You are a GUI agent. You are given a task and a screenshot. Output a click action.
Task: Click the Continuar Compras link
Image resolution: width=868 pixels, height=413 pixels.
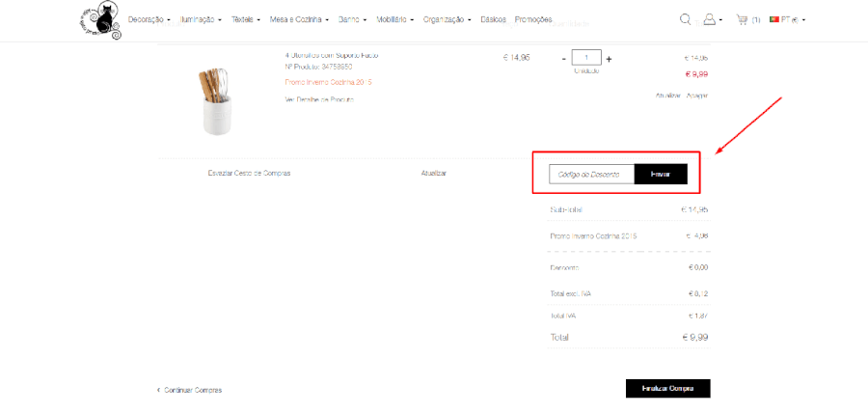tap(192, 390)
